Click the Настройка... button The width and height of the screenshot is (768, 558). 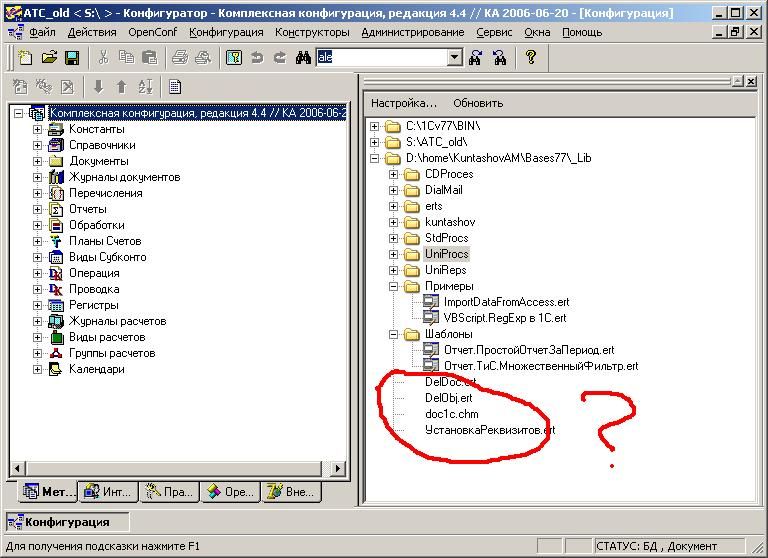(404, 103)
